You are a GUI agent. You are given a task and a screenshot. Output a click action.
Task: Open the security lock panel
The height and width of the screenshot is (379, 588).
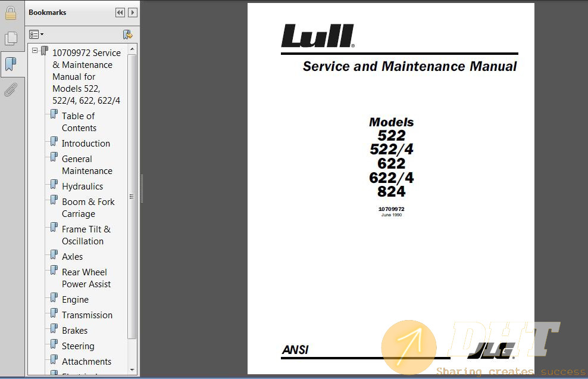[11, 13]
